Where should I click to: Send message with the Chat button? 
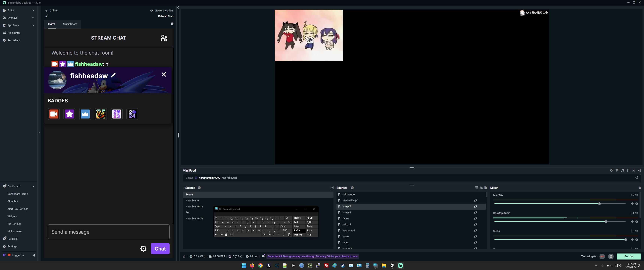[x=160, y=248]
